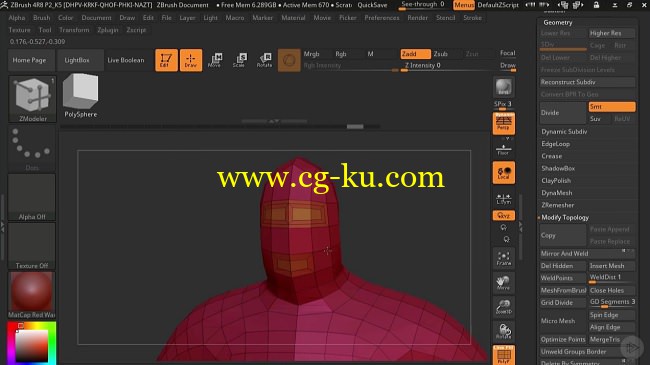
Task: Click the Menus button
Action: point(464,5)
